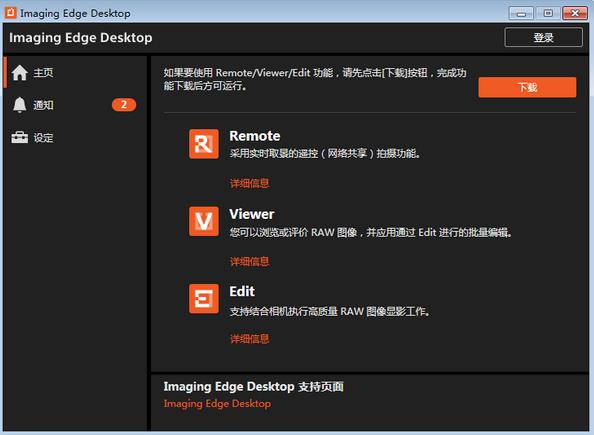The image size is (594, 435).
Task: Click the Imaging Edge title bar icon
Action: [x=10, y=12]
